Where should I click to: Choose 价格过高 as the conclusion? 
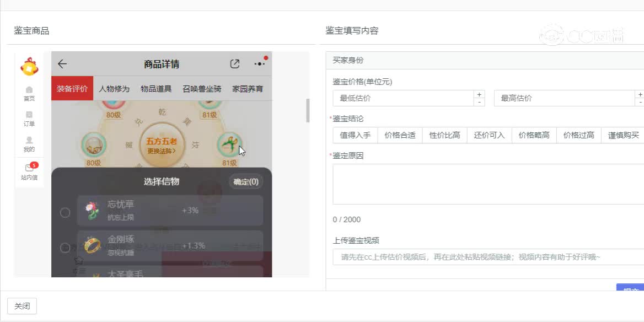[x=579, y=135]
